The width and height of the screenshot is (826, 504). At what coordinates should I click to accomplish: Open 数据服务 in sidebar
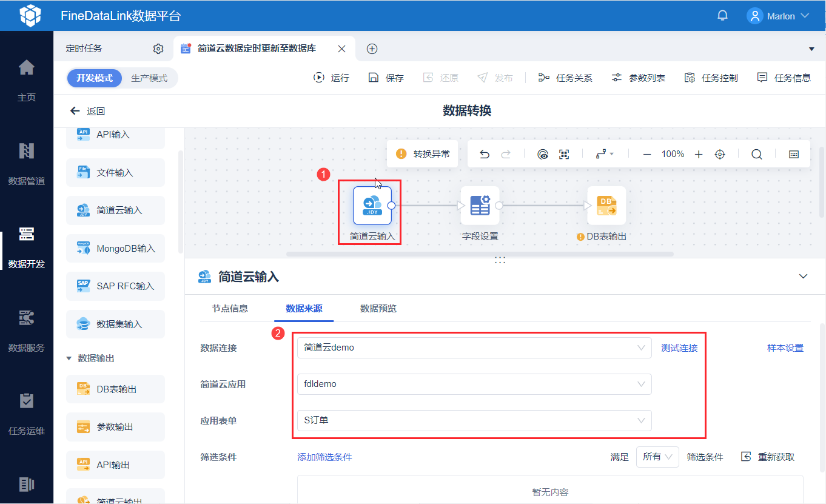[x=27, y=331]
